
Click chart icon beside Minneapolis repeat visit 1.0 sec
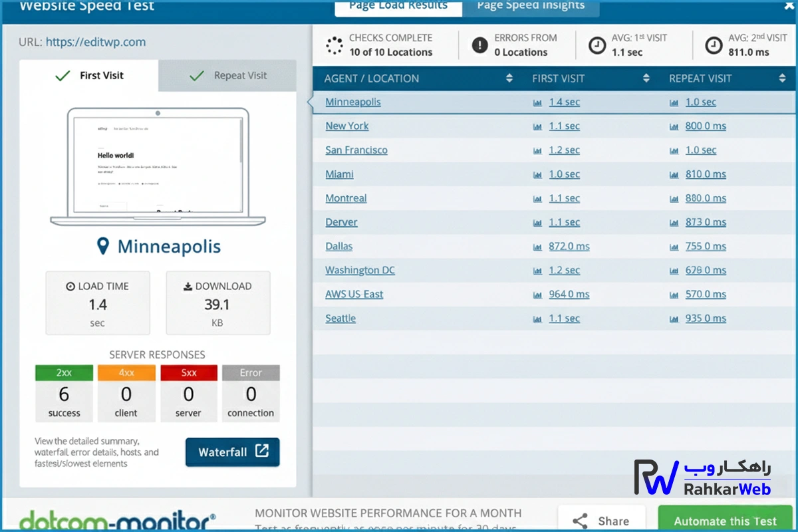pyautogui.click(x=674, y=103)
